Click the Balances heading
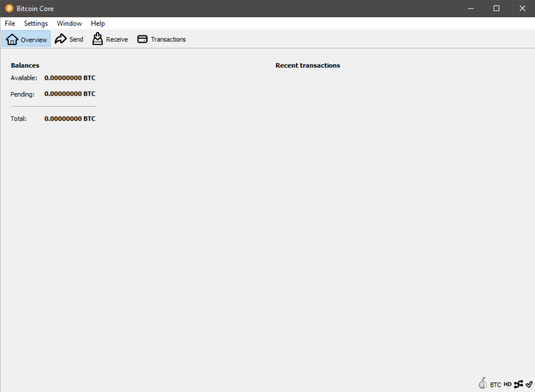This screenshot has height=392, width=535. pos(25,65)
